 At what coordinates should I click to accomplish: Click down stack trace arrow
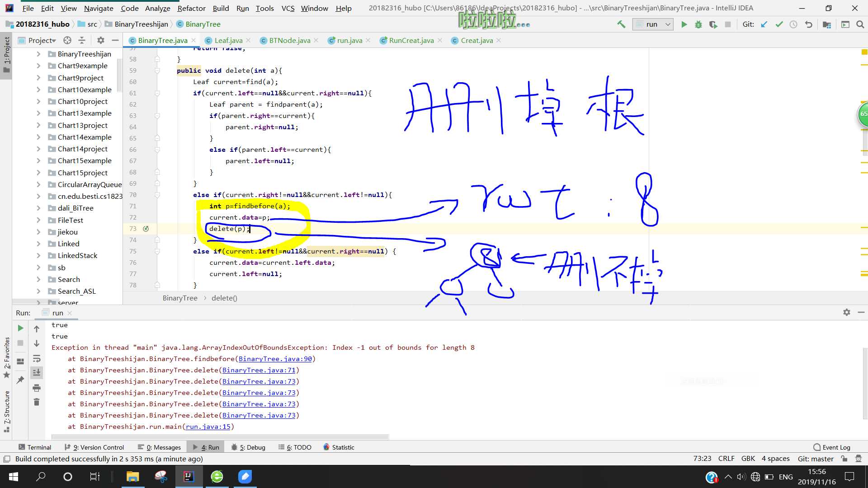37,343
